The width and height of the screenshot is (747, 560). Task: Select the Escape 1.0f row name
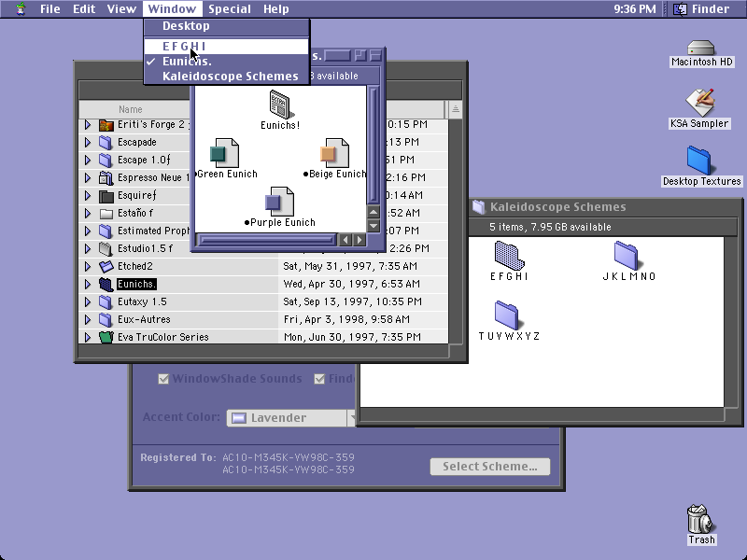coord(144,160)
